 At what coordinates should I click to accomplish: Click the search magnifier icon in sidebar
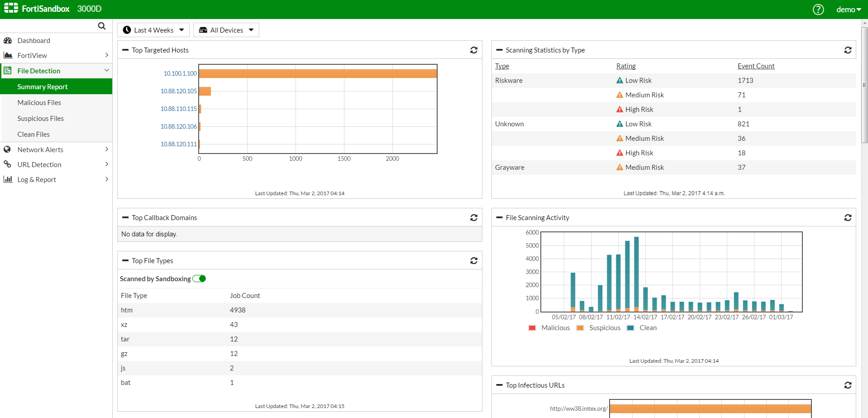point(102,26)
